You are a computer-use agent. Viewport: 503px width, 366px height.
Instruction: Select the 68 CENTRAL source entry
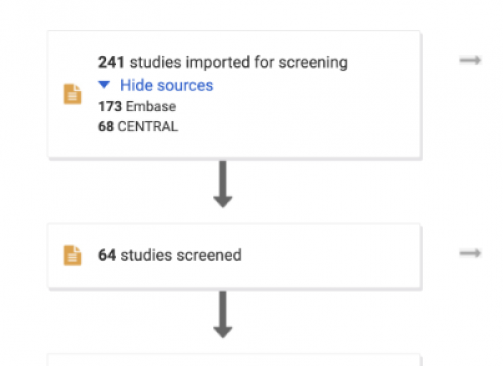pyautogui.click(x=138, y=127)
